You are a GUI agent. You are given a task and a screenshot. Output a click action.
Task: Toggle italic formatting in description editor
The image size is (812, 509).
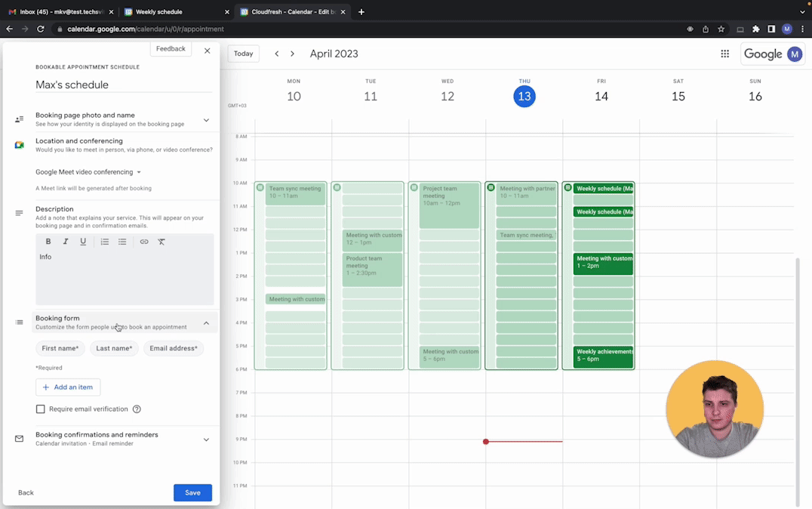65,242
